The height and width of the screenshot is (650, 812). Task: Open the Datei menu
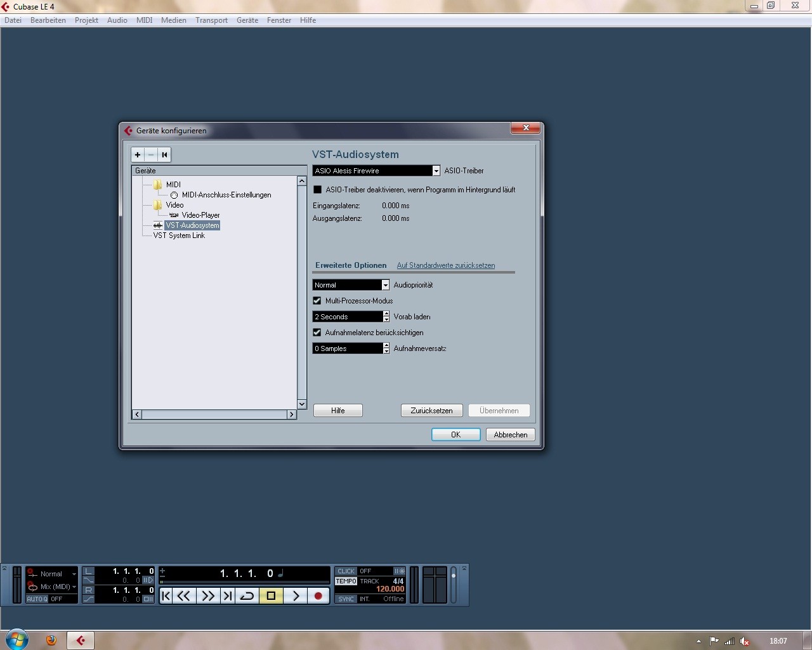coord(13,20)
